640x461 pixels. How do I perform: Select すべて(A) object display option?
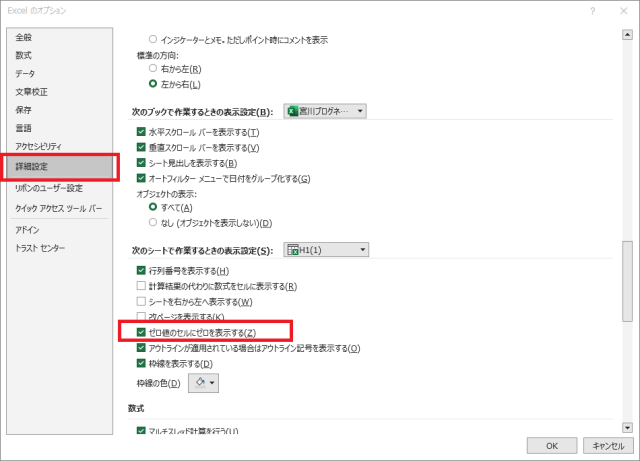(153, 207)
